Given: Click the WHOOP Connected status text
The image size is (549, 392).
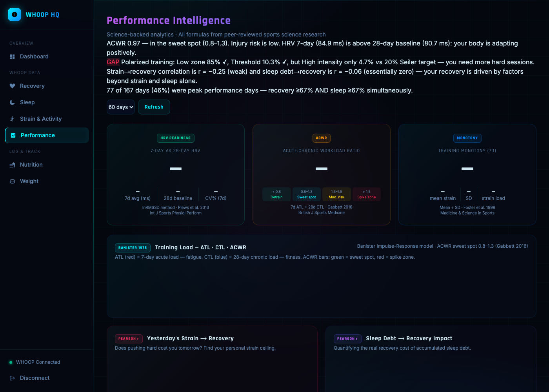Looking at the screenshot, I should click(38, 362).
